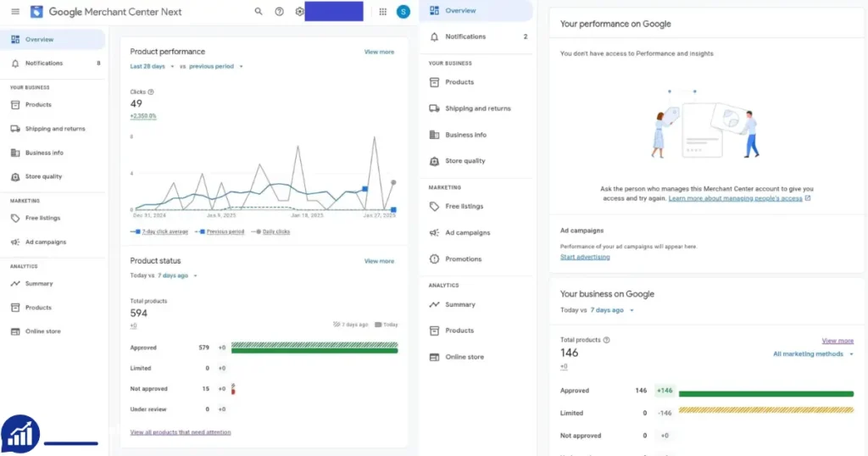
Task: Click the blue redacted account box in header
Action: click(334, 11)
